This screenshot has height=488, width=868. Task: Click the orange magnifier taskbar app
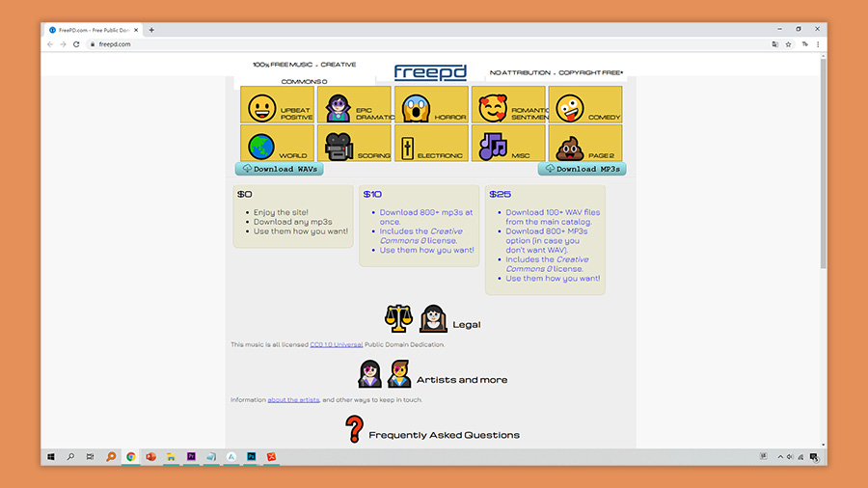pyautogui.click(x=111, y=456)
